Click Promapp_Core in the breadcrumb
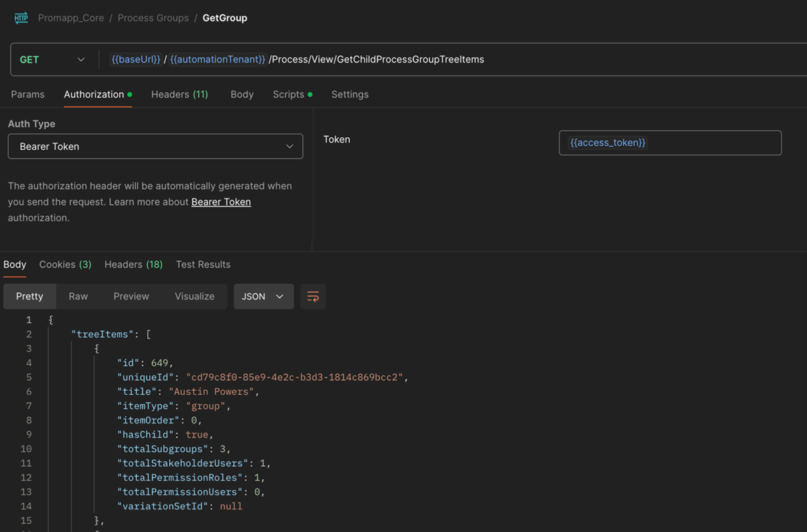 (71, 18)
